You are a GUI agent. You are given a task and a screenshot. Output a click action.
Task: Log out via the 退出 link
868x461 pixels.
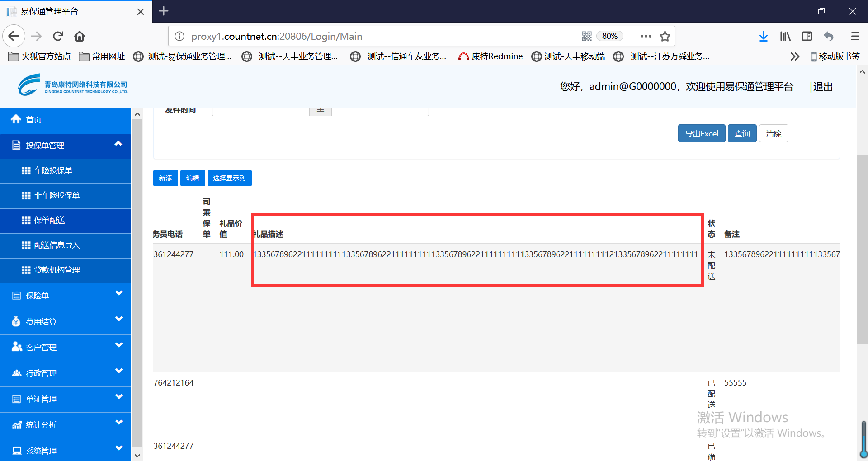click(x=823, y=87)
